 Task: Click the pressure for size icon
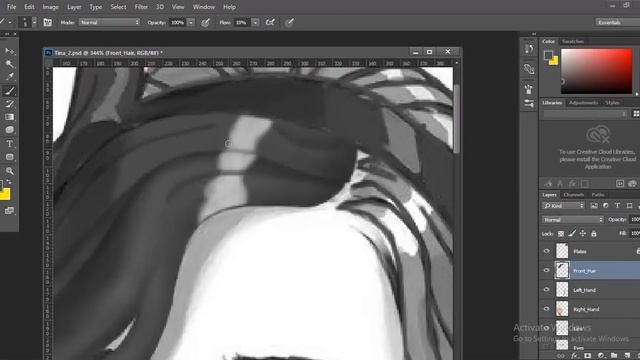pyautogui.click(x=289, y=22)
